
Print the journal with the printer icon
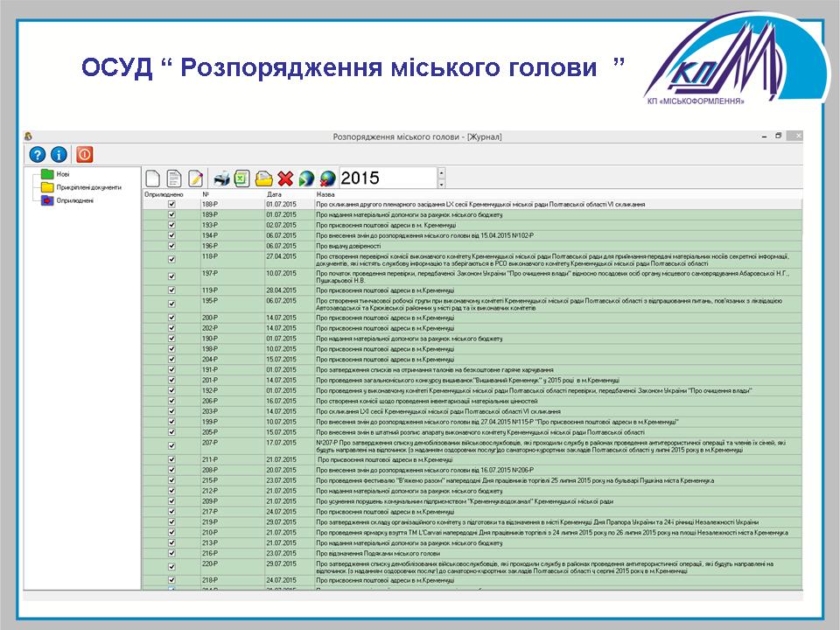[222, 178]
